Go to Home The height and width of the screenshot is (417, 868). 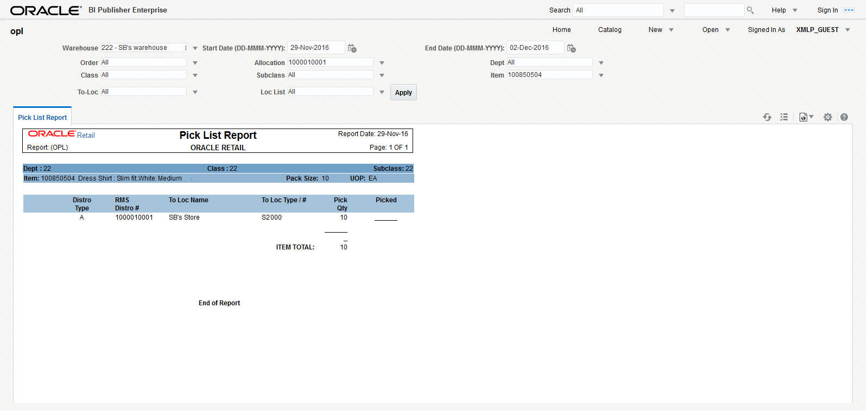click(x=561, y=30)
